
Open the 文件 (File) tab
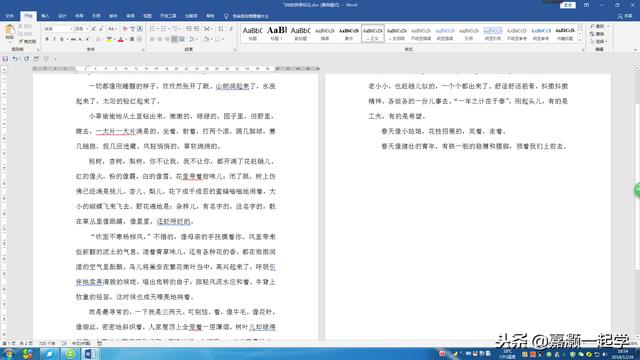click(9, 16)
